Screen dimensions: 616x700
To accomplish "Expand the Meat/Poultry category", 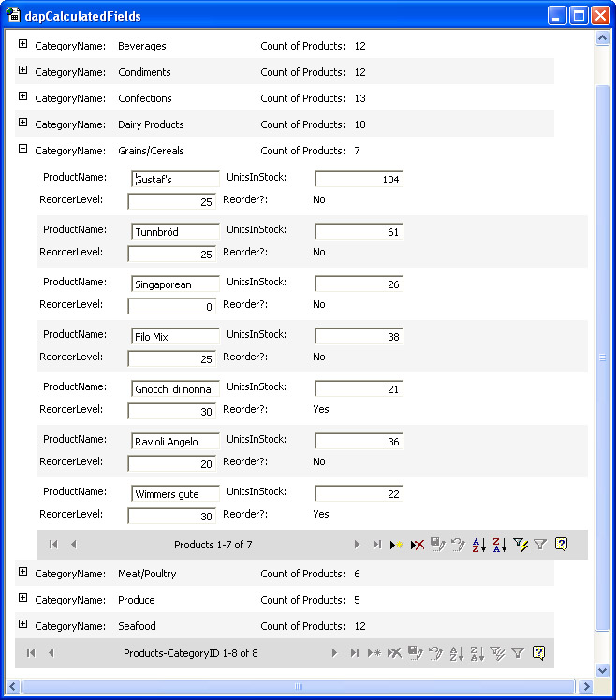I will coord(23,573).
